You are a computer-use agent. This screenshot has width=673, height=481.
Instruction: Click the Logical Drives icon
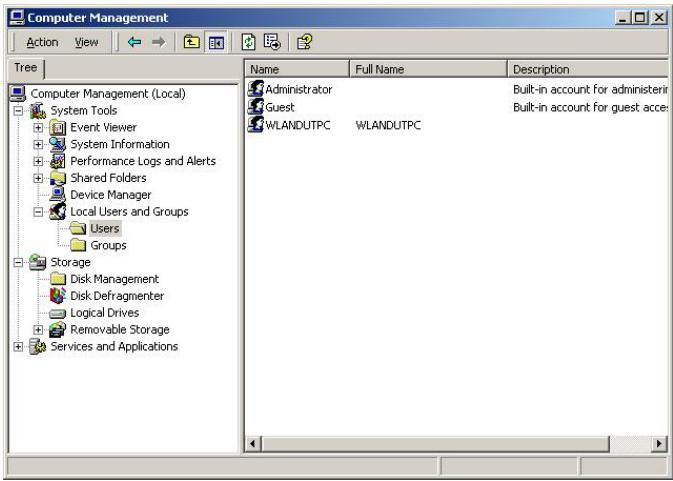58,313
